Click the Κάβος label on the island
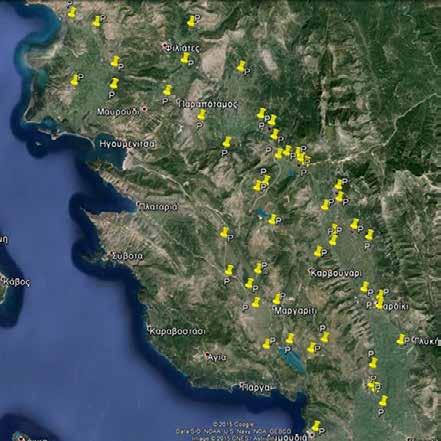Viewport: 441px width, 441px height. [16, 282]
